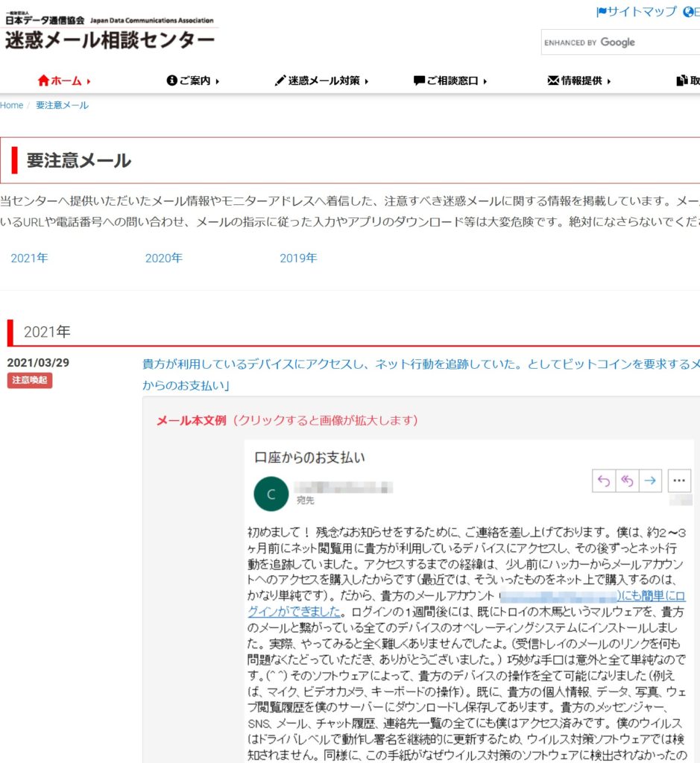Click the 迷惑メール相談センター site logo
The image size is (700, 763).
110,39
